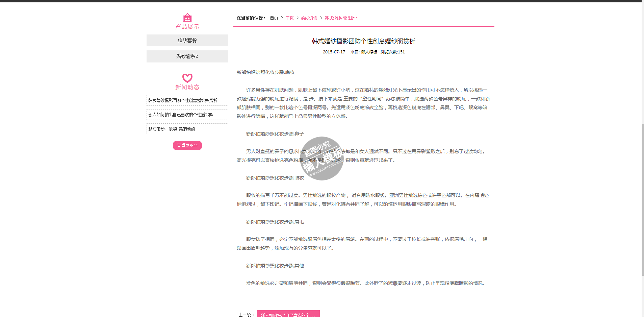644x317 pixels.
Task: Click the last breadcrumb item 韩式婚纱摄影团…
Action: (340, 18)
